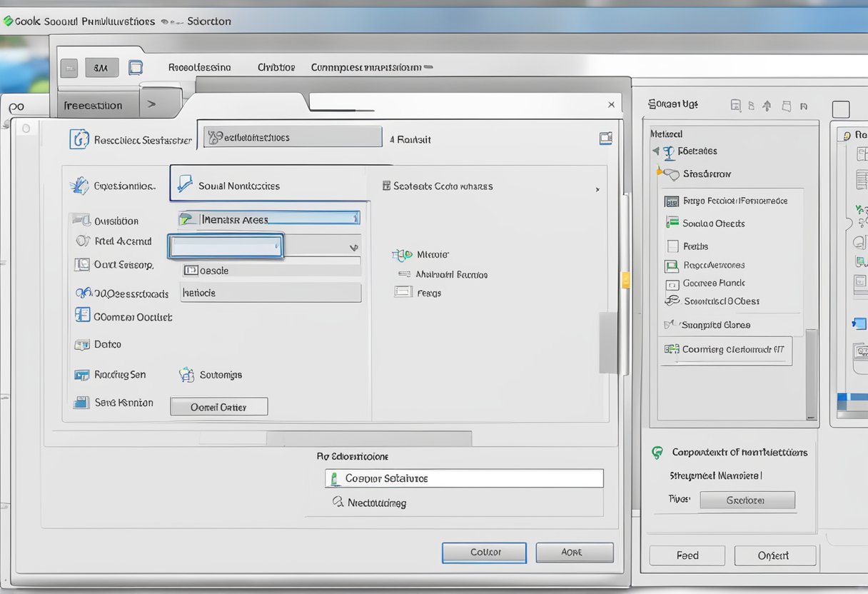
Task: Click the Save Kennion floppy disk icon
Action: [81, 403]
